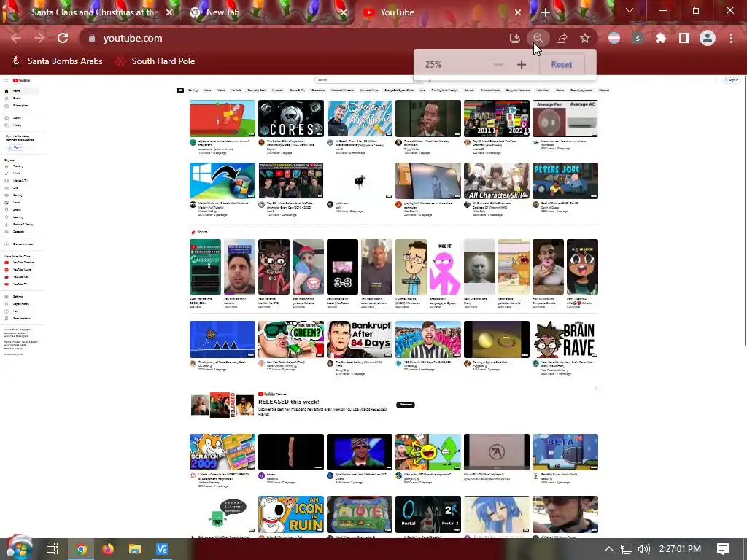Image resolution: width=747 pixels, height=560 pixels.
Task: Open the CORES video thumbnail
Action: coord(290,119)
